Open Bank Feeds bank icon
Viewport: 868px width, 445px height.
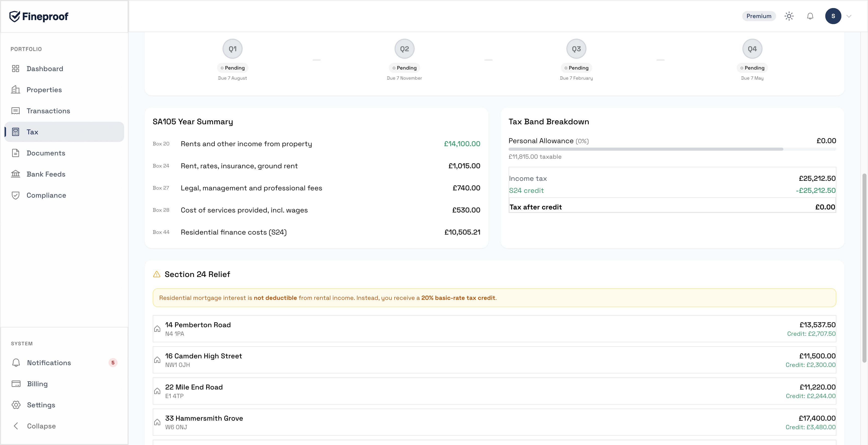coord(16,174)
